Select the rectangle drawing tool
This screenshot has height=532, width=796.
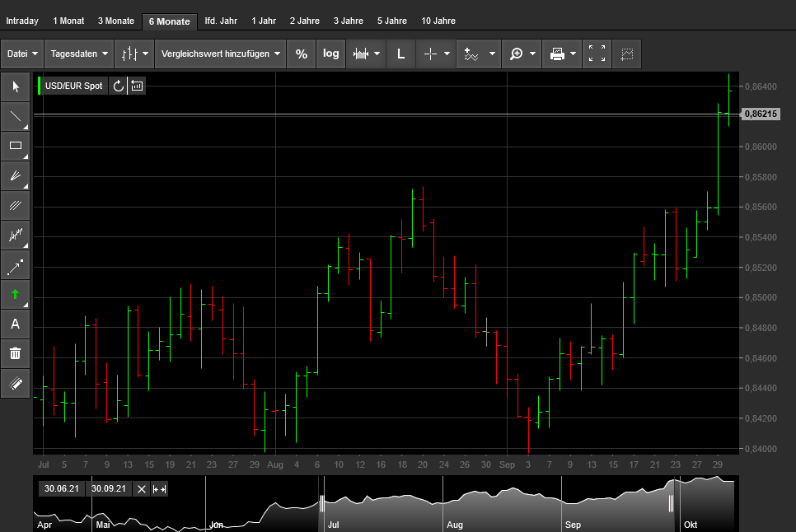coord(15,147)
